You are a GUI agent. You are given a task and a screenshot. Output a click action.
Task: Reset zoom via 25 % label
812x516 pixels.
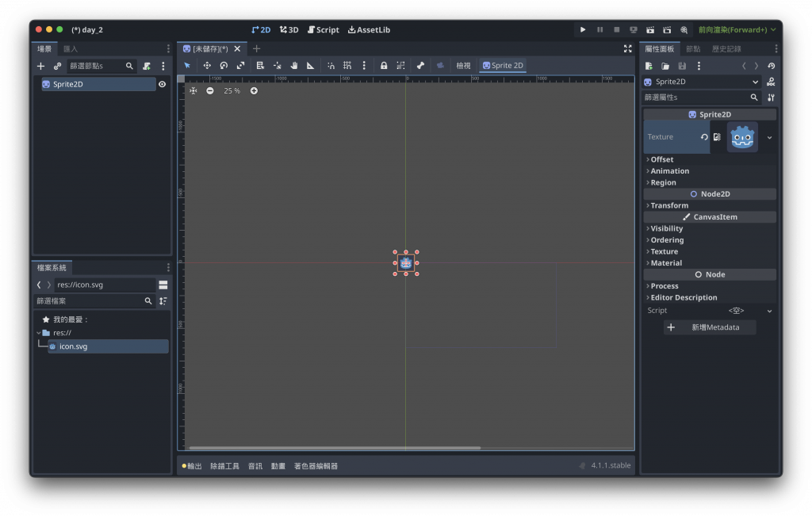coord(232,90)
